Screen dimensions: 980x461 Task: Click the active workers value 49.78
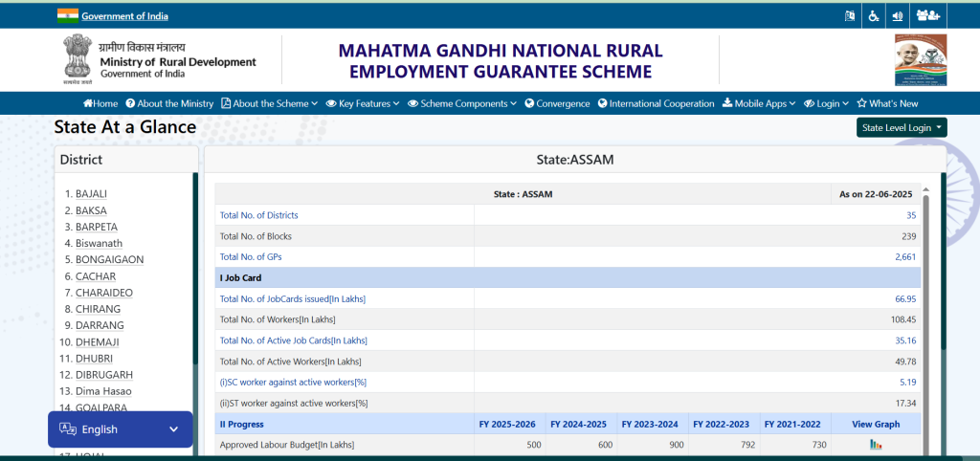[905, 362]
